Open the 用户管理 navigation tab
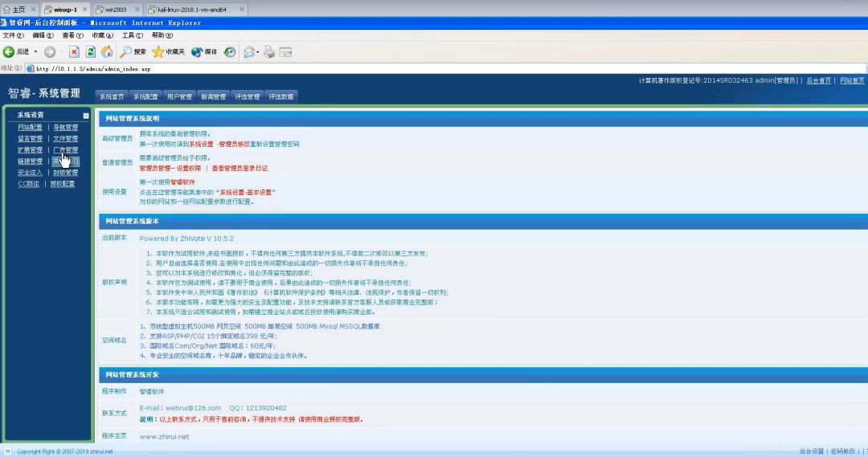 pos(179,96)
